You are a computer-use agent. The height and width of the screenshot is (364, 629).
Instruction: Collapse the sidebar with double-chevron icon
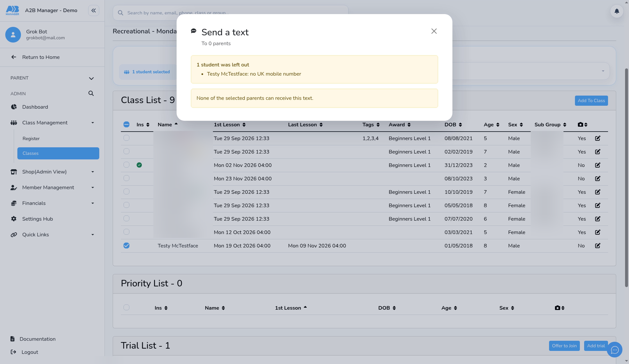[x=93, y=10]
